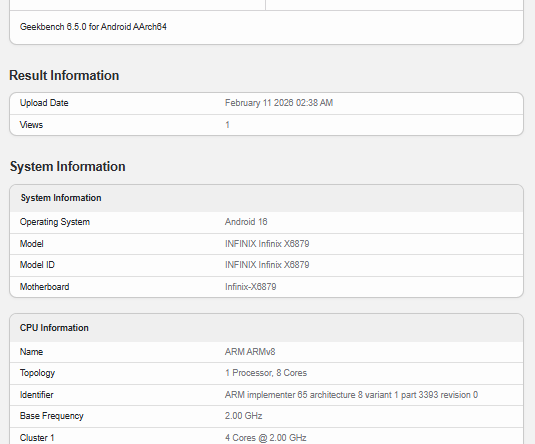Click the Model ID label
Viewport: 535px width, 444px height.
point(37,265)
